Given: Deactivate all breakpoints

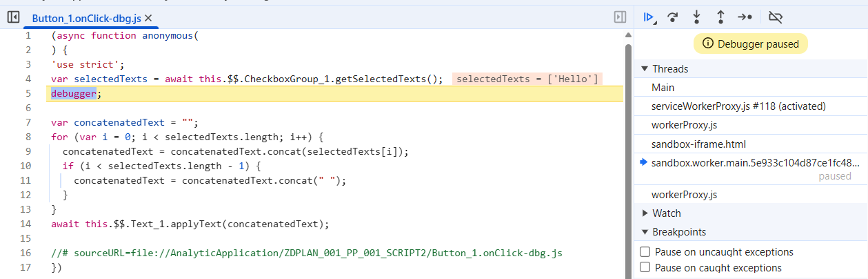Looking at the screenshot, I should tap(776, 17).
